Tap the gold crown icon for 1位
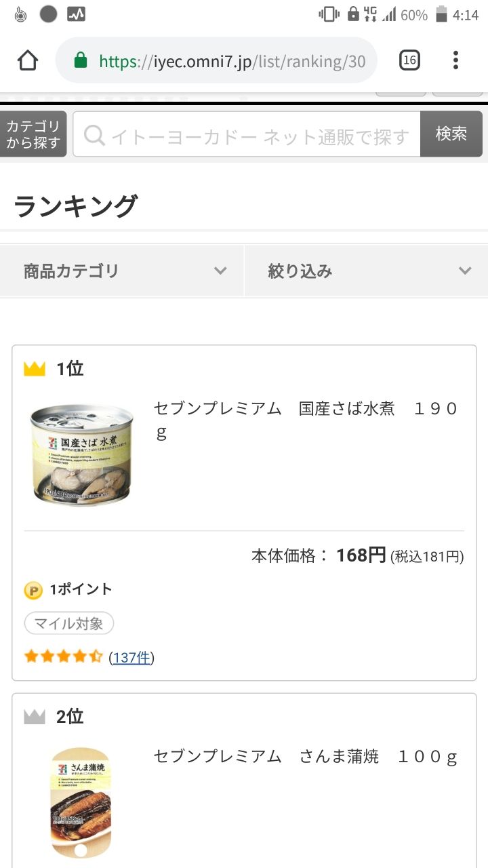488x868 pixels. tap(34, 369)
